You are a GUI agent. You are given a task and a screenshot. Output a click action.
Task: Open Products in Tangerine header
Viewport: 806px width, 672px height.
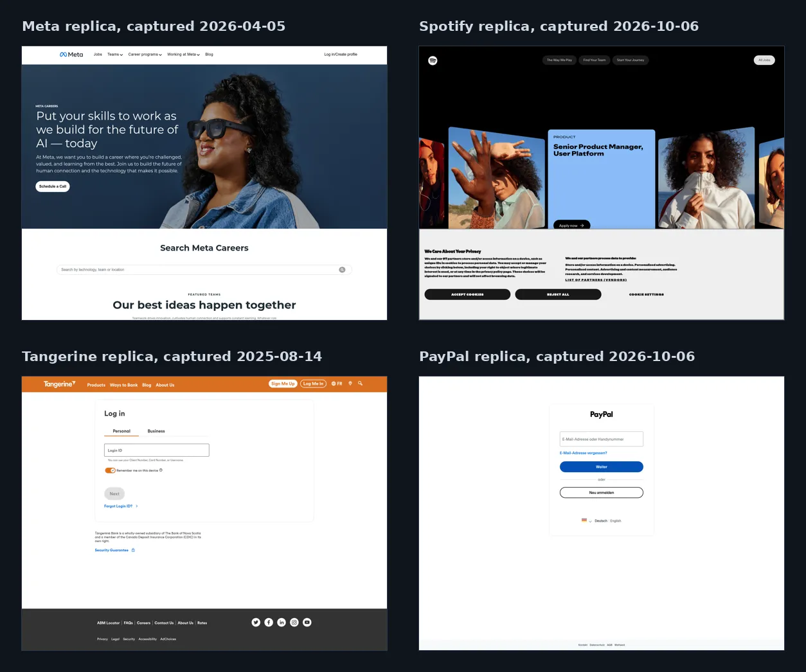[96, 385]
